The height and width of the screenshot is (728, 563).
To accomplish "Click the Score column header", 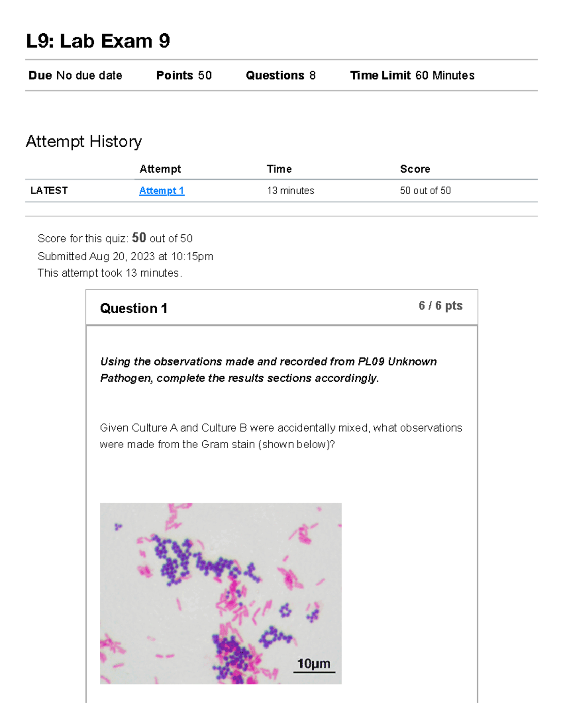I will click(x=415, y=169).
